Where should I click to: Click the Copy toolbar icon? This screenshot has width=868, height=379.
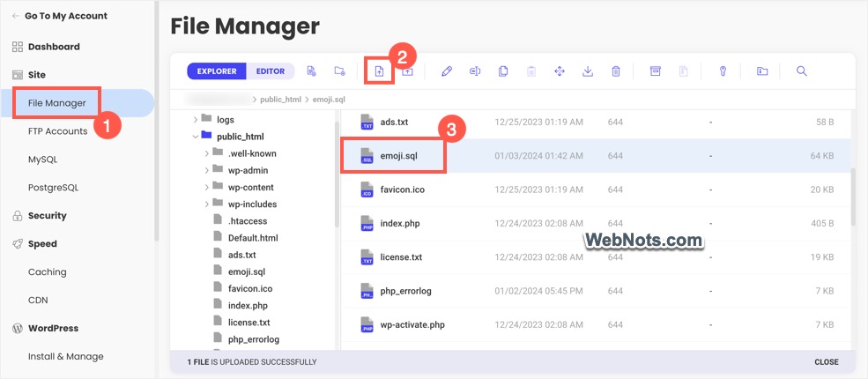click(503, 71)
